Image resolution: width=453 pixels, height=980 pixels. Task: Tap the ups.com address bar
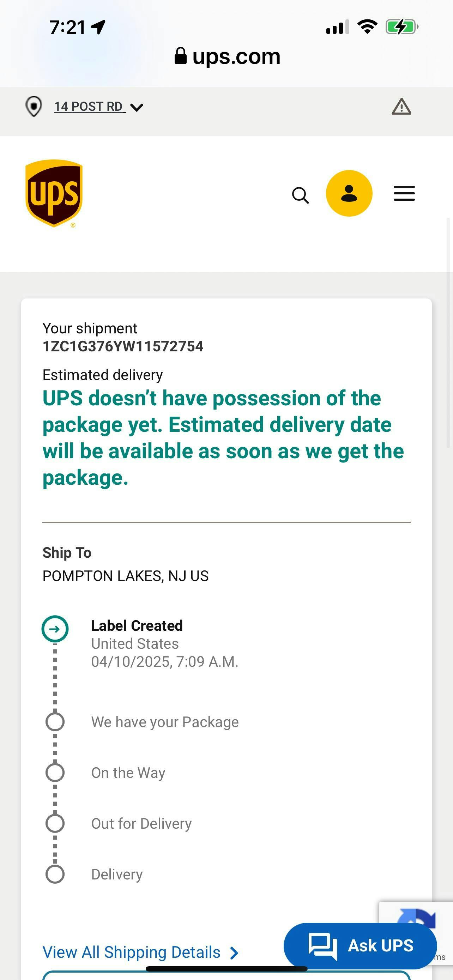(236, 57)
